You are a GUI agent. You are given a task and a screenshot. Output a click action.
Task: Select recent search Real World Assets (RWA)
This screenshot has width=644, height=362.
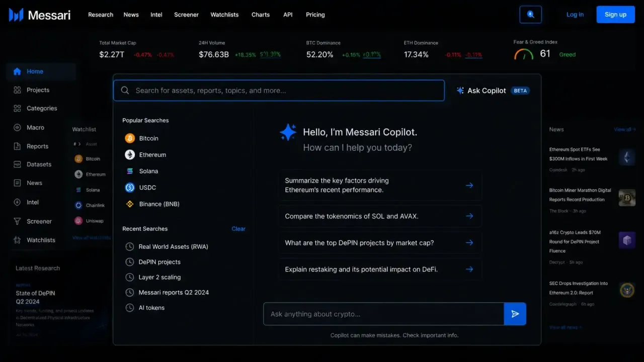pos(167,247)
